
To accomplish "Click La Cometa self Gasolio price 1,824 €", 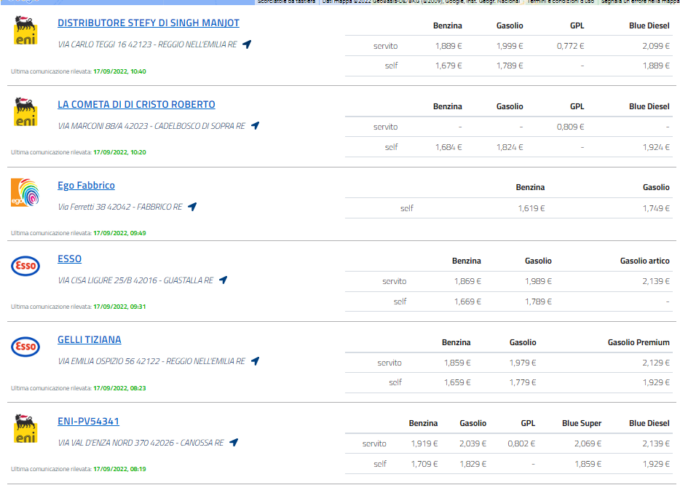I will click(x=510, y=147).
